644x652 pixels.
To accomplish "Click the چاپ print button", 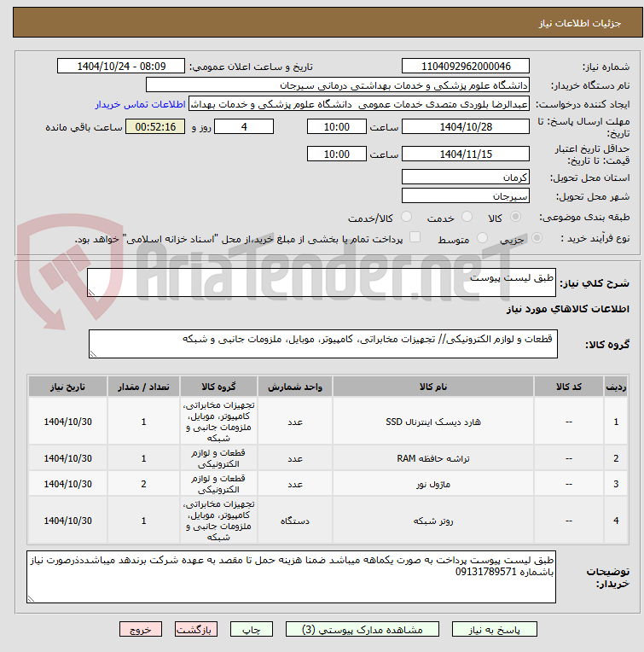I will 252,630.
